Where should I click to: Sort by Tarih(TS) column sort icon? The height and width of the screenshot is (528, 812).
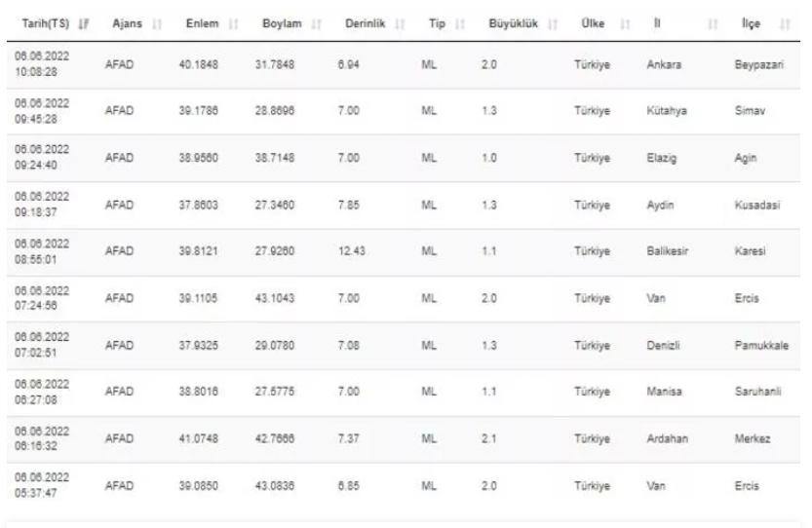coord(84,23)
